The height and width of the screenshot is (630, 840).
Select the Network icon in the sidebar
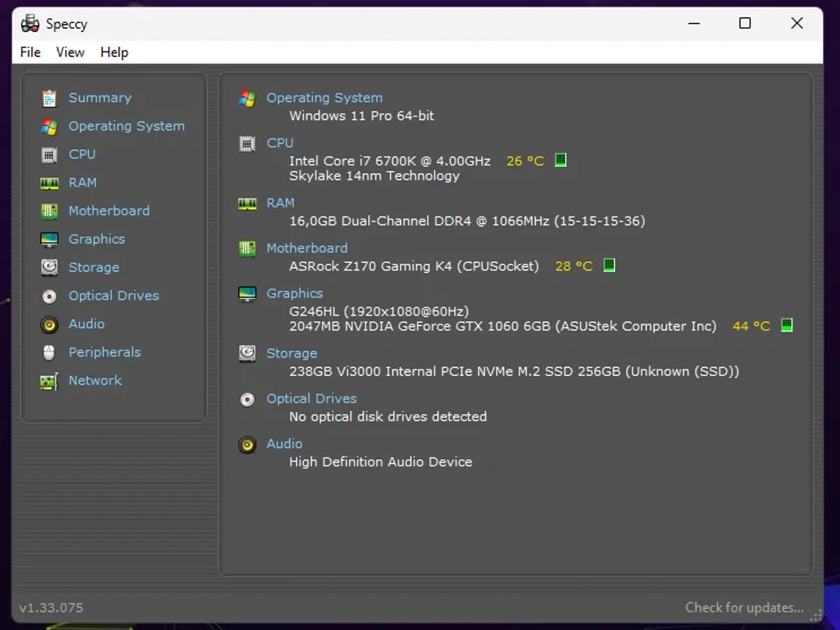[49, 381]
